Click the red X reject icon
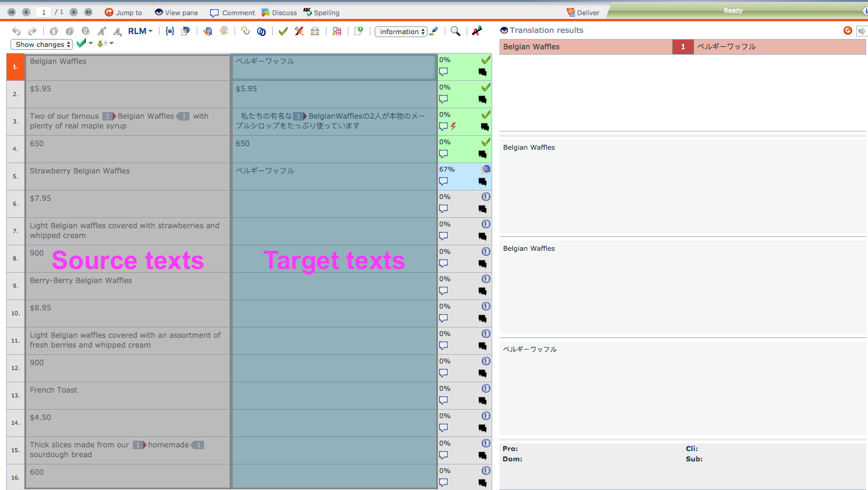This screenshot has width=868, height=490. click(298, 31)
